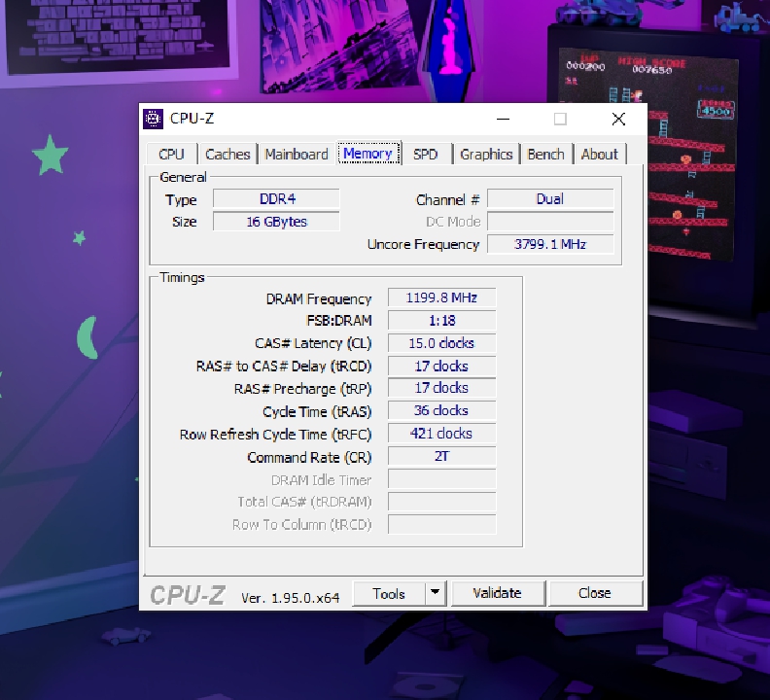Click the tRCD value field beside RAS# to CAS# Delay
Screen dimensions: 770x700
[442, 366]
